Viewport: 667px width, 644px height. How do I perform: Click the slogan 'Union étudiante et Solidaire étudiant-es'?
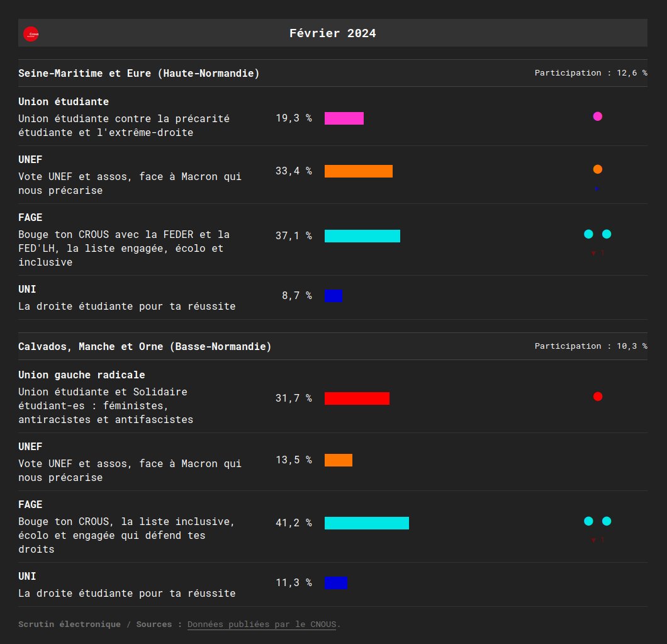pyautogui.click(x=106, y=405)
